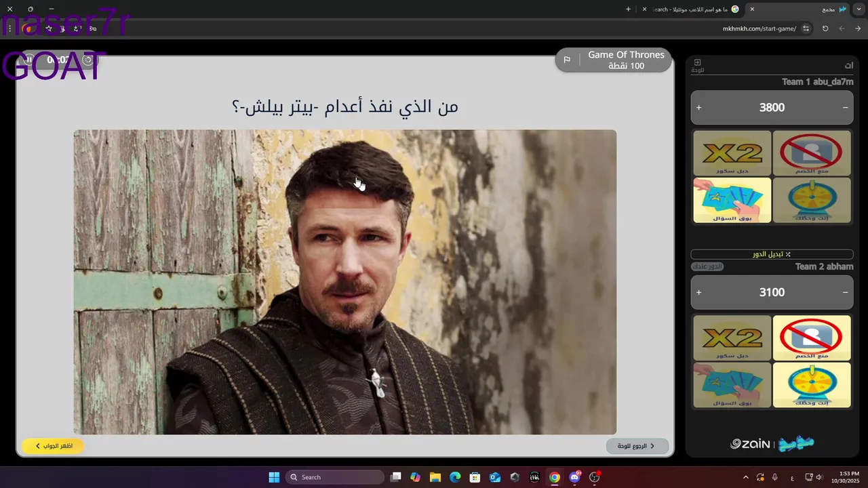Click Team 2 abham name
Screen dimensions: 868x488
coord(824,266)
